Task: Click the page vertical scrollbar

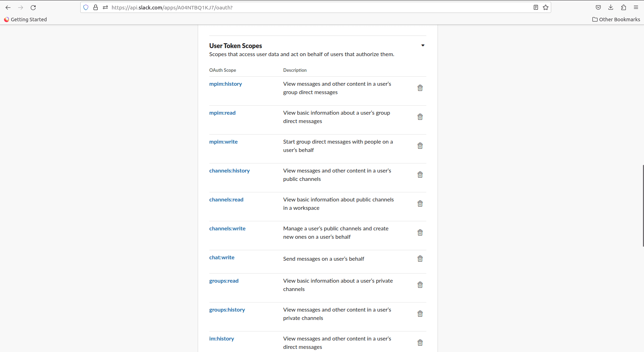Action: coord(643,206)
